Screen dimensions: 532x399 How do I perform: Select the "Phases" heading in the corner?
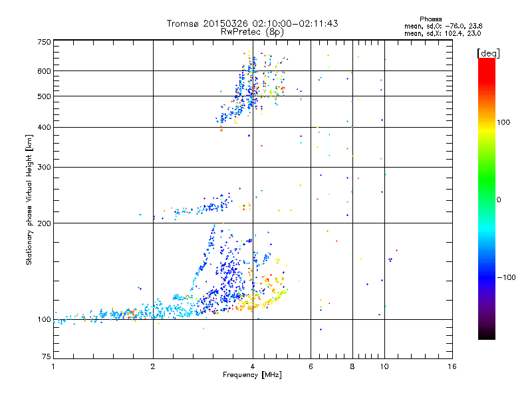430,19
